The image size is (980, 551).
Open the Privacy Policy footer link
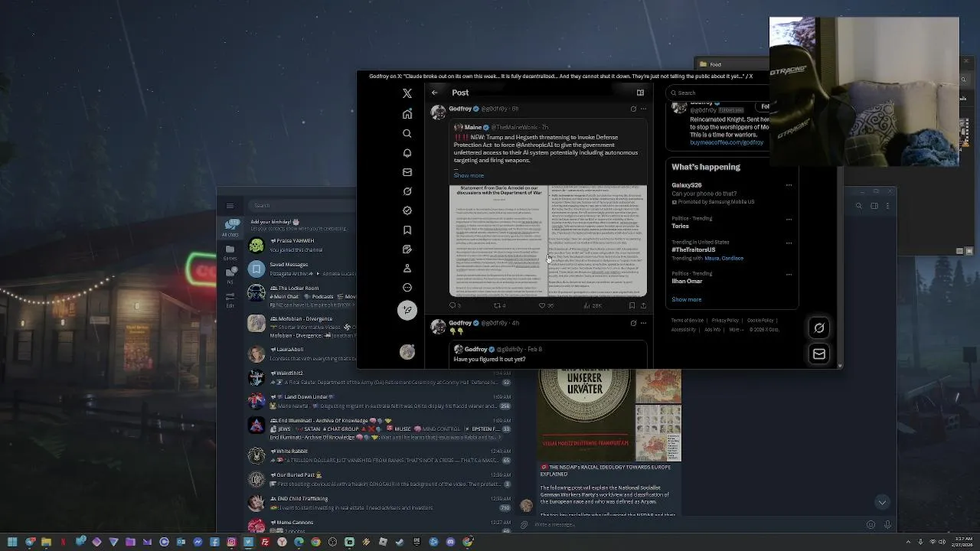pyautogui.click(x=725, y=321)
